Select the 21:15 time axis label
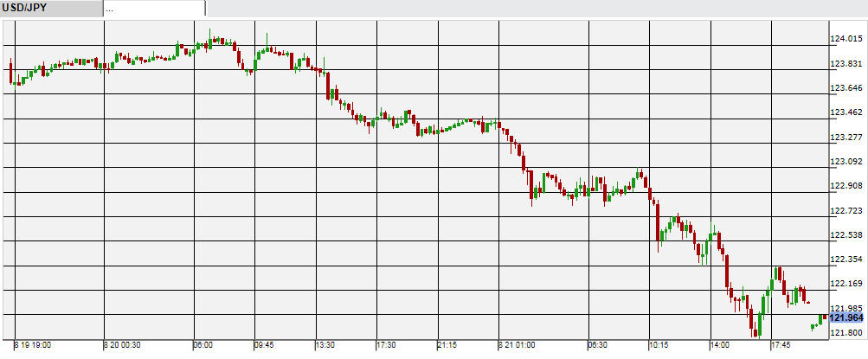Viewport: 868px width, 359px height. pyautogui.click(x=446, y=344)
